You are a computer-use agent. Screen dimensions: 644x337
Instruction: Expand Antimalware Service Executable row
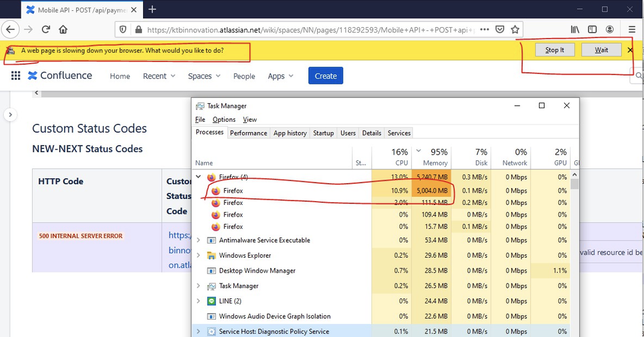tap(199, 240)
